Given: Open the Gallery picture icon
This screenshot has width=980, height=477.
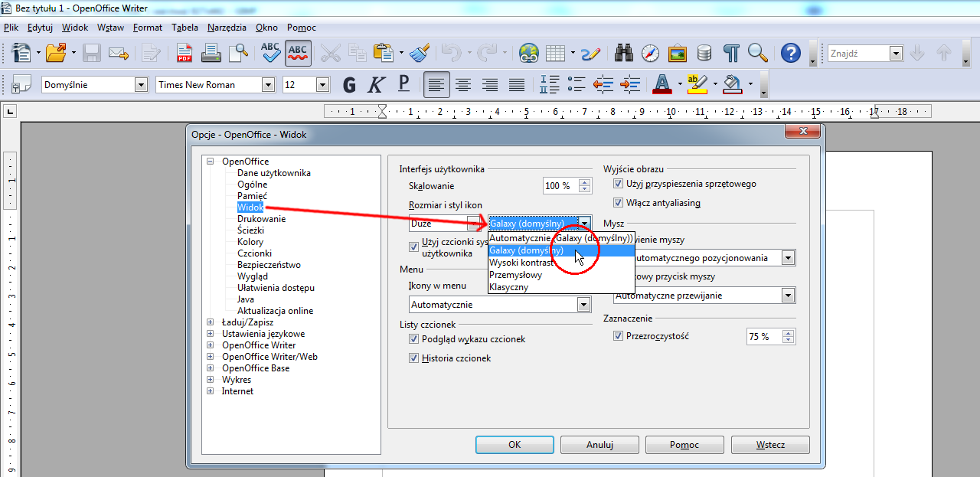Looking at the screenshot, I should 678,53.
